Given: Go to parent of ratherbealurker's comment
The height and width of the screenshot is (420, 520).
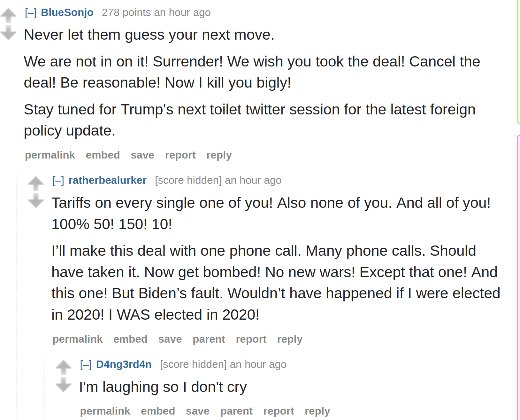Looking at the screenshot, I should pos(209,339).
